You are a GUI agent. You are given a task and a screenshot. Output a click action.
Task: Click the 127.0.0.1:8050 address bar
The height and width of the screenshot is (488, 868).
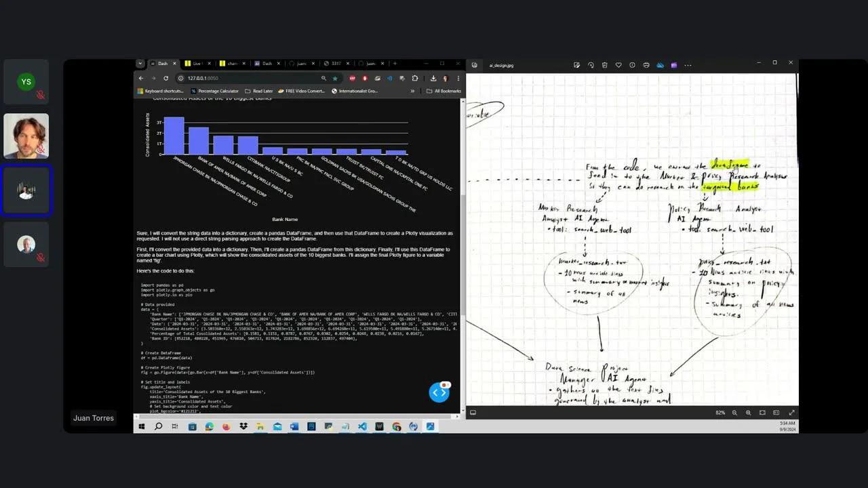pos(203,78)
